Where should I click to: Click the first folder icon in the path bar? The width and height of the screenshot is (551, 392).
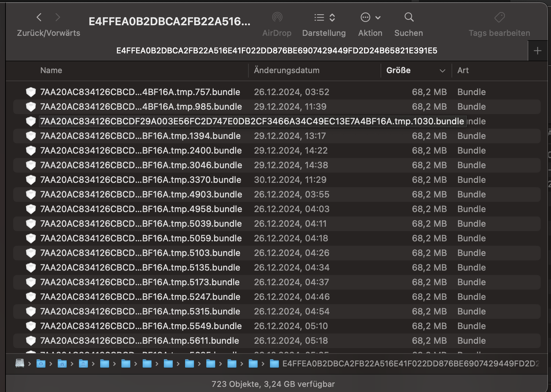coord(40,363)
